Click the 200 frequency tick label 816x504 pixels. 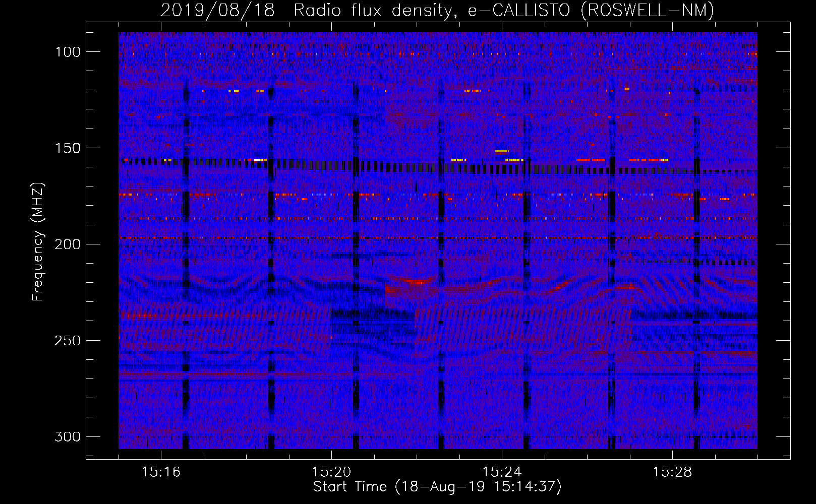click(x=68, y=244)
